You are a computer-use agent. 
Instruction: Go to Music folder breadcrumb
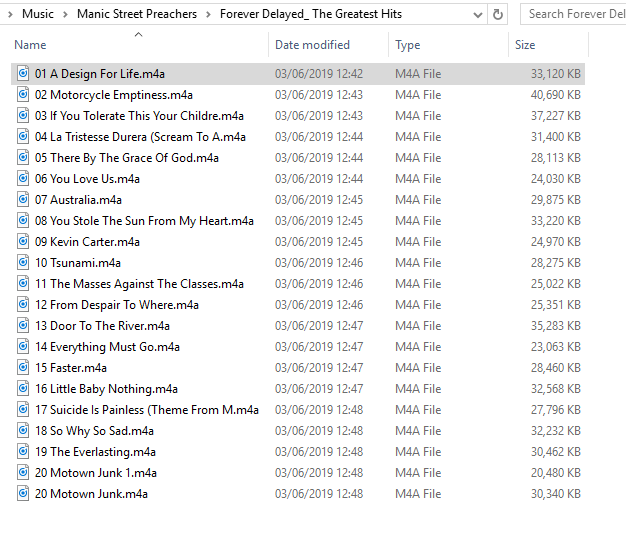pos(38,14)
